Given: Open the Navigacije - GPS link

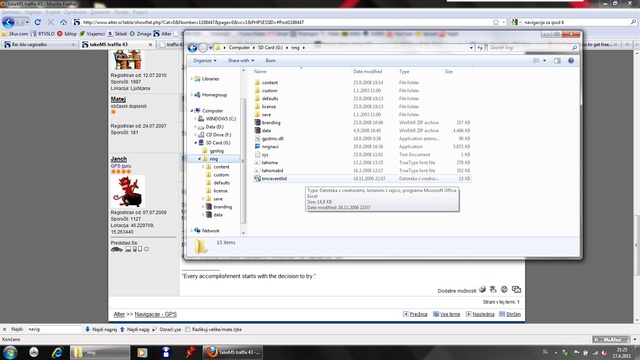Looking at the screenshot, I should tap(156, 314).
